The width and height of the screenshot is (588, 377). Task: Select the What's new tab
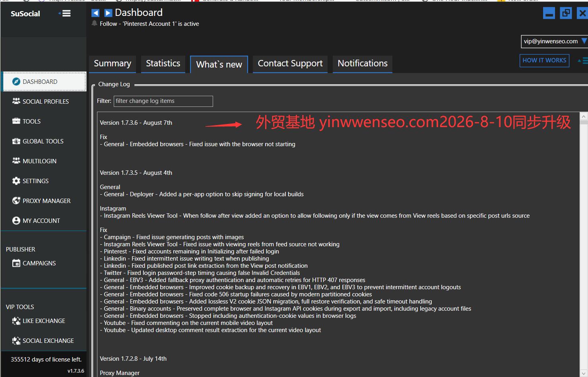(x=219, y=64)
